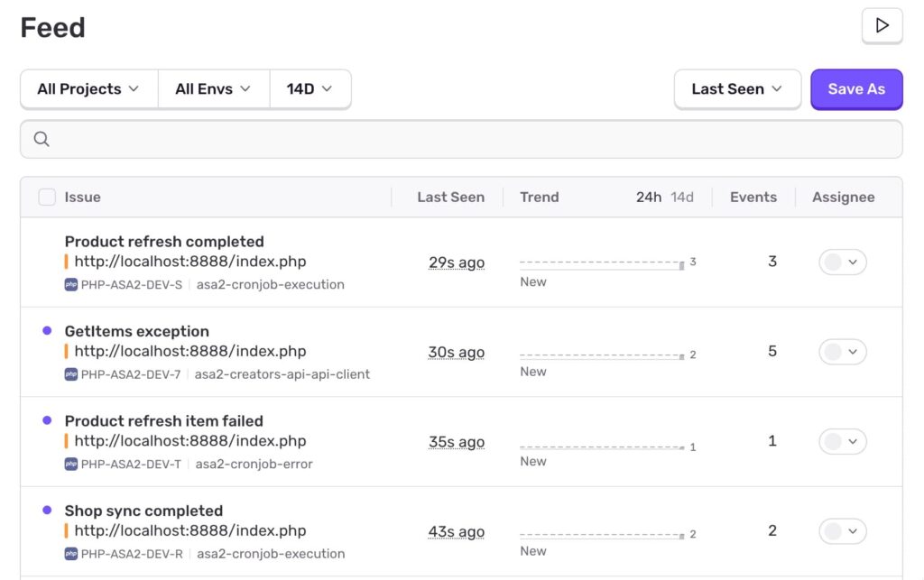This screenshot has width=924, height=580.
Task: Click the Save As button
Action: pos(855,89)
